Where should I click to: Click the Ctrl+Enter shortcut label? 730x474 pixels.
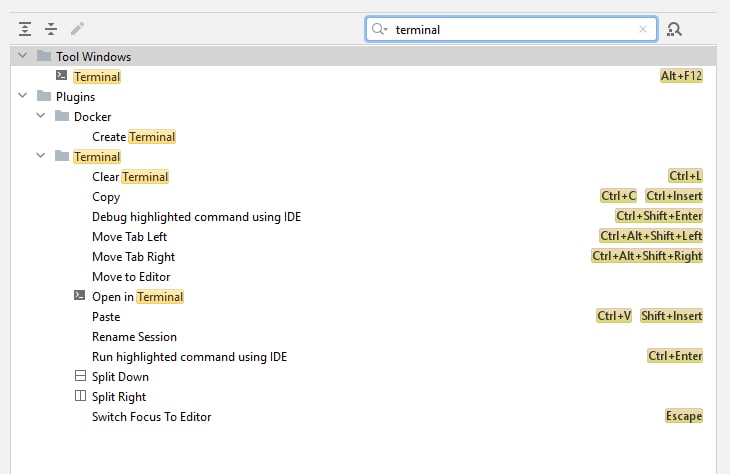[675, 356]
